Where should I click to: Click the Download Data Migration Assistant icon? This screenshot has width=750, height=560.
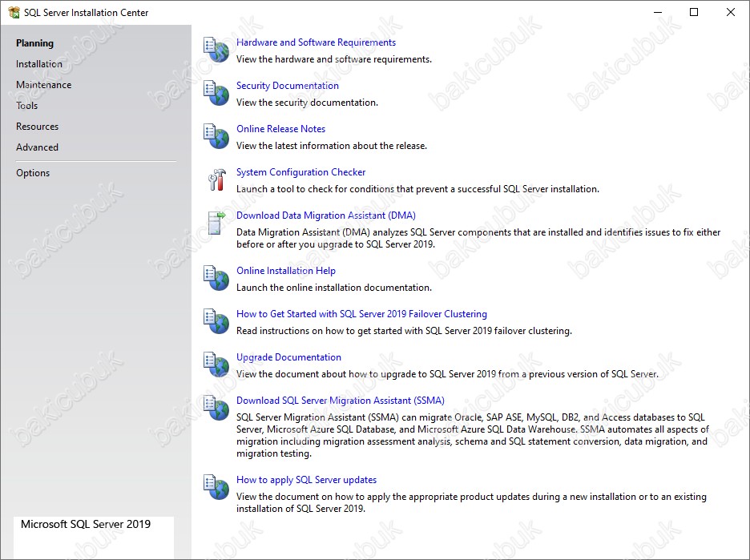tap(216, 224)
